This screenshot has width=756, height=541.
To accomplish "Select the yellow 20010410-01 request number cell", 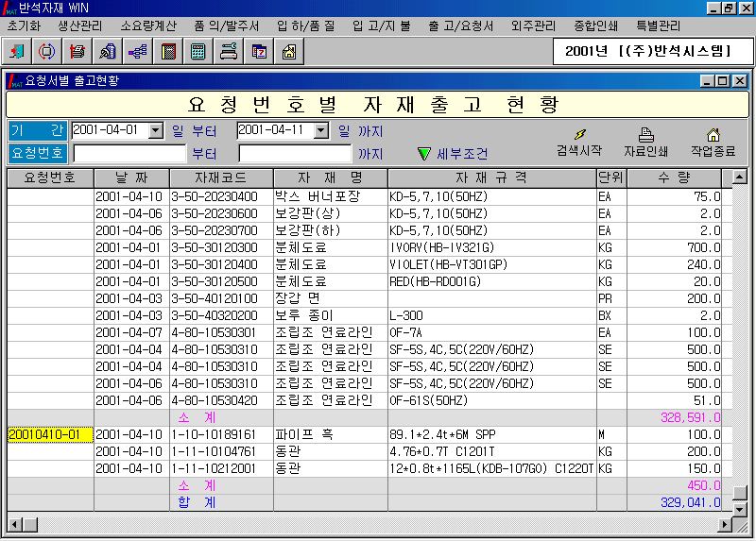I will pos(50,434).
